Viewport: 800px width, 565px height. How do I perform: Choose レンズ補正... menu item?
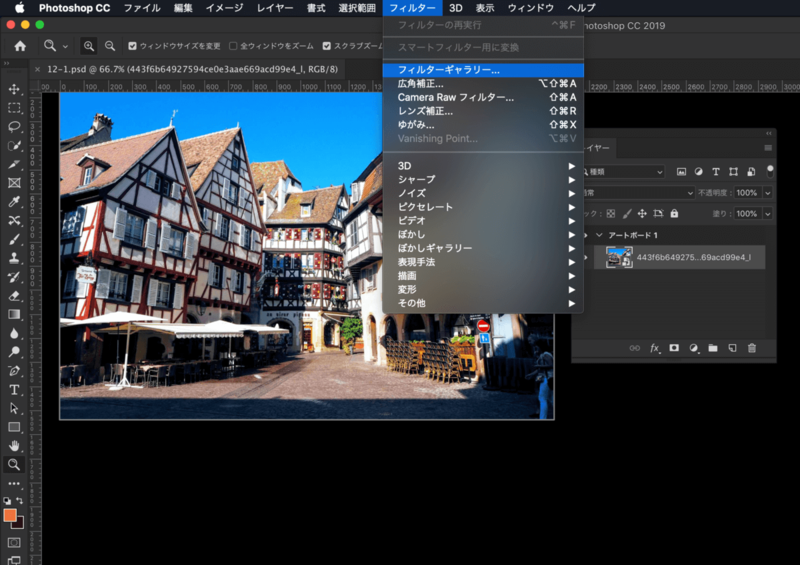(x=483, y=111)
